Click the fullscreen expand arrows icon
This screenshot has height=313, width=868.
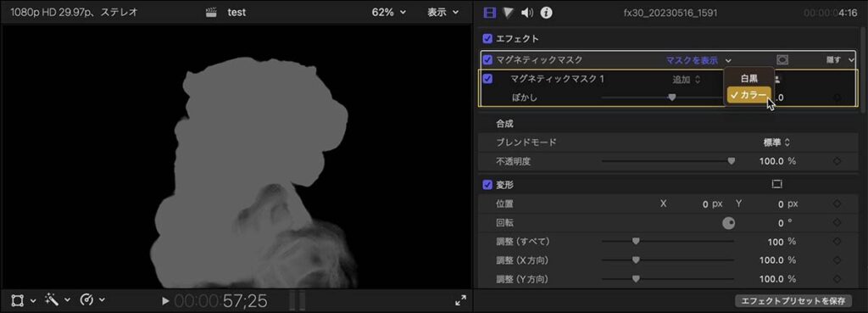(460, 300)
